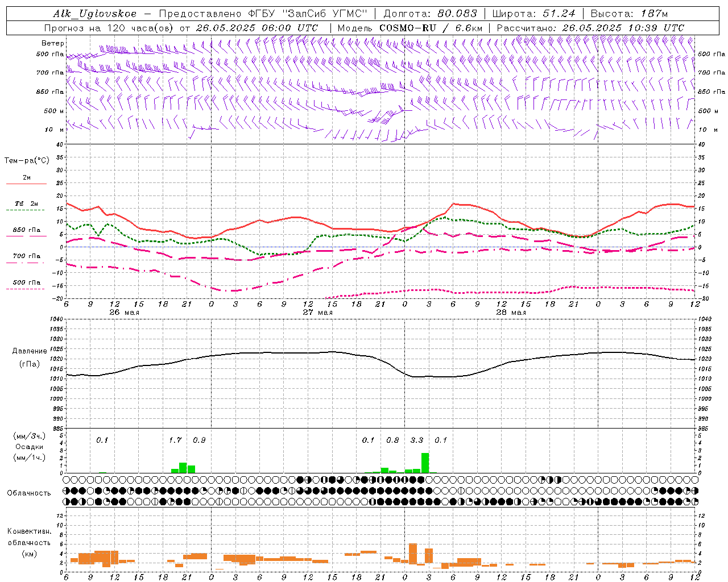The image size is (728, 582).
Task: Click the tallest green precipitation bar
Action: coord(425,463)
